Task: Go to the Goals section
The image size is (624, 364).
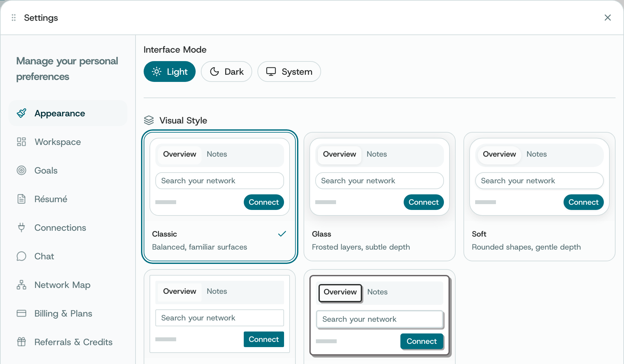Action: tap(68, 170)
